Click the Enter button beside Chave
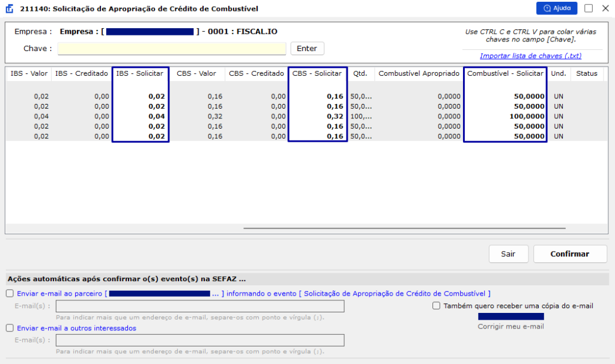This screenshot has width=615, height=364. tap(307, 49)
